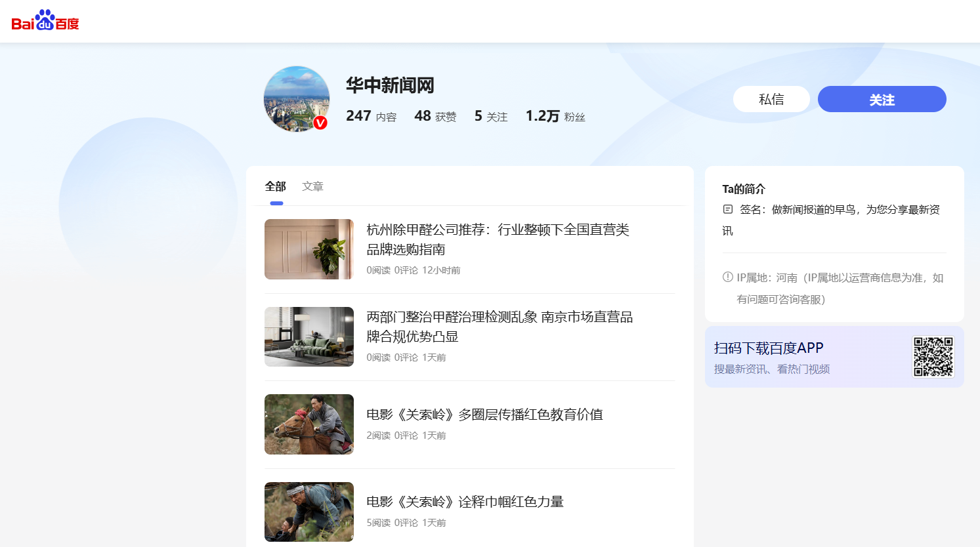Follow the account with 关注 button
Viewport: 980px width, 547px height.
[x=882, y=99]
